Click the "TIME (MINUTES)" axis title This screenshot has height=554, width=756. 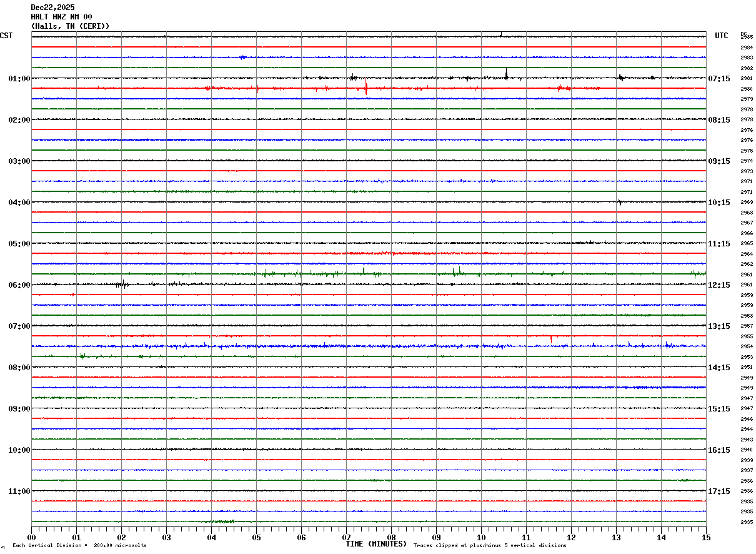click(x=376, y=544)
